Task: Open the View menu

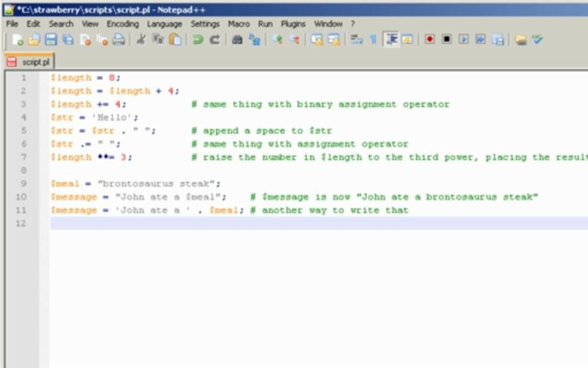Action: pos(90,24)
